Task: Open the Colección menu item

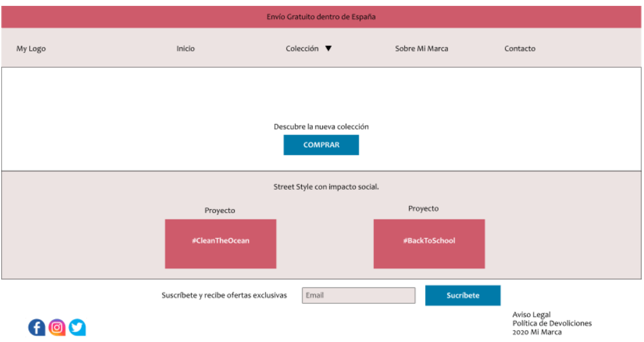Action: [302, 49]
